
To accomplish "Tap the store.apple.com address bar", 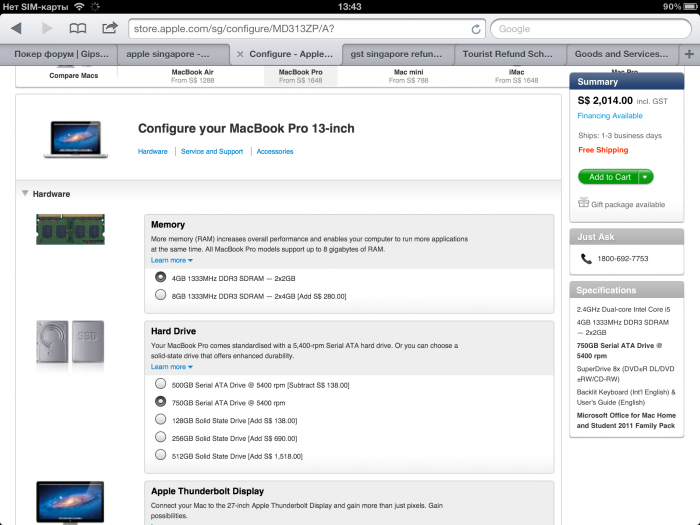I will tap(307, 29).
